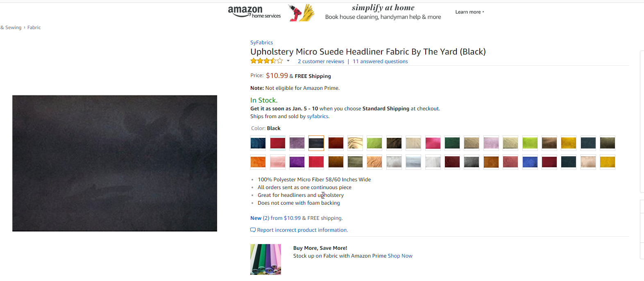Select the lime green fabric swatch
This screenshot has width=644, height=281.
pyautogui.click(x=530, y=143)
